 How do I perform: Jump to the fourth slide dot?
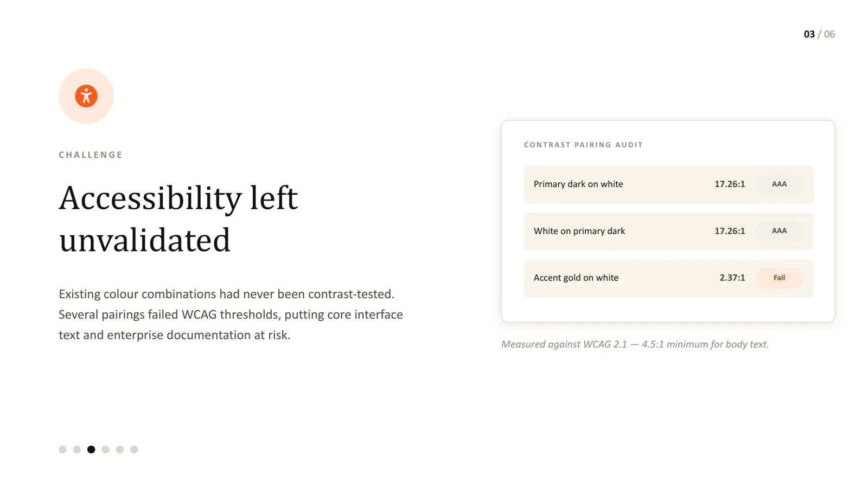(x=106, y=450)
